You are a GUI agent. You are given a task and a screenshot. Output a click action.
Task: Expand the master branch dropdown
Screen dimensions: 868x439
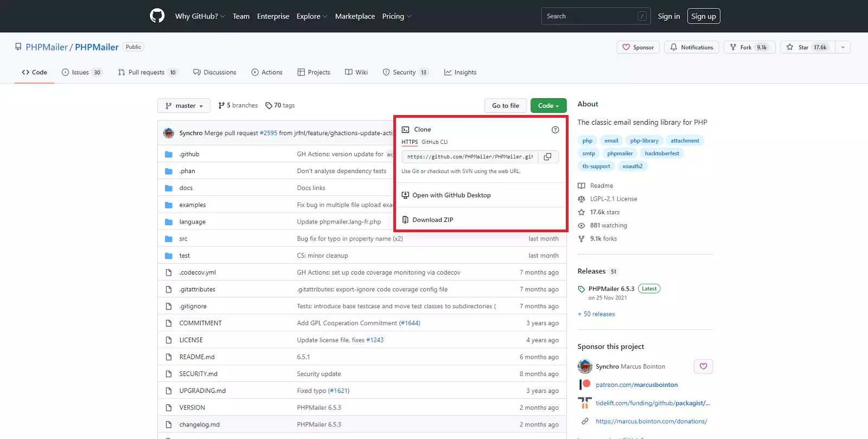click(184, 106)
